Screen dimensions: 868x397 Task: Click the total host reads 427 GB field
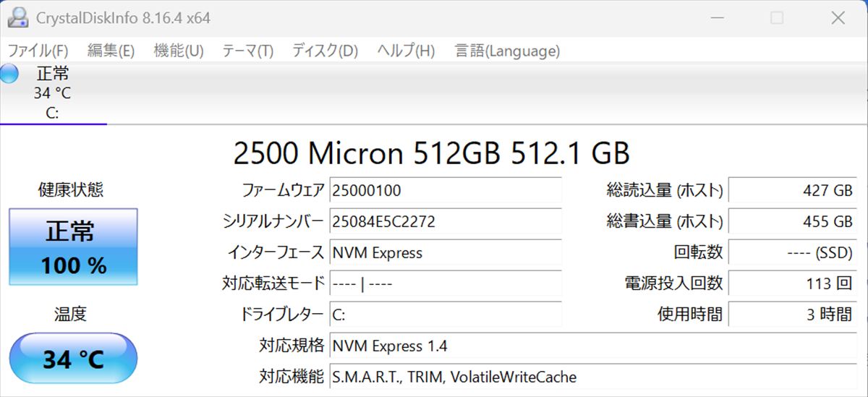tap(793, 190)
